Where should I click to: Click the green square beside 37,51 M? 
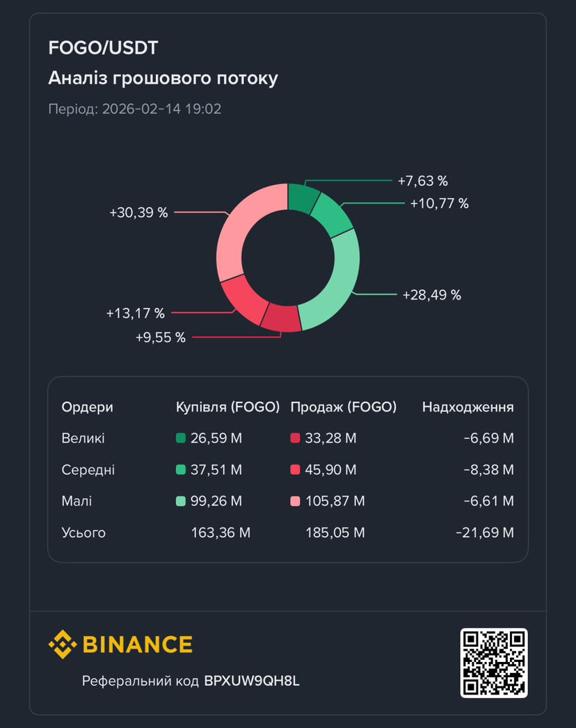coord(181,470)
